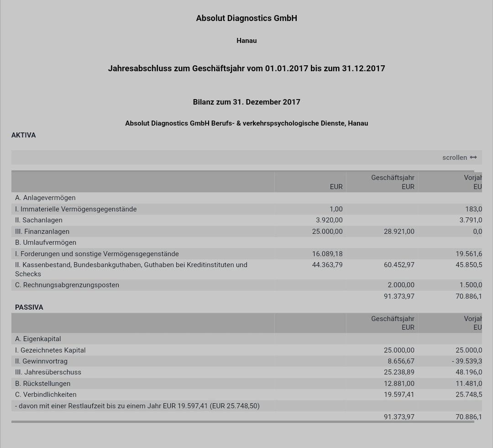Click the value 28.921,00 in Finanzanlagen row

[x=399, y=232]
